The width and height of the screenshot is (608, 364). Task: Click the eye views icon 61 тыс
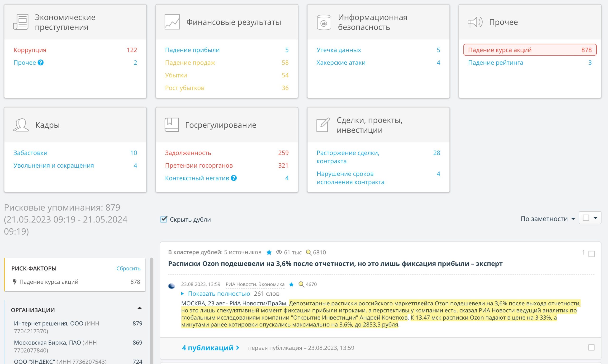[x=279, y=252]
